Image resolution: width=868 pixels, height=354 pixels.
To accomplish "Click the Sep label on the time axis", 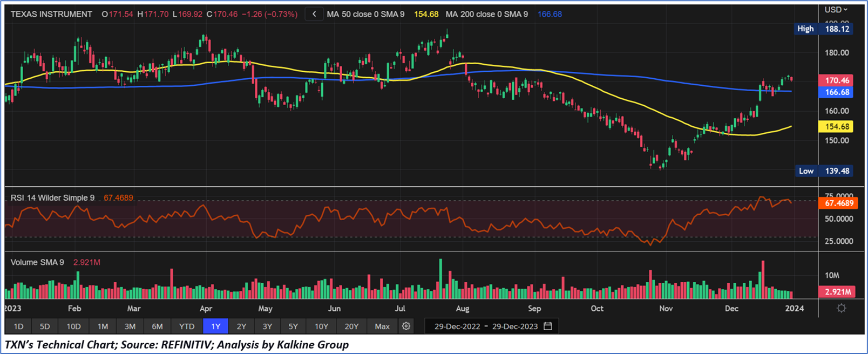I will (x=534, y=309).
